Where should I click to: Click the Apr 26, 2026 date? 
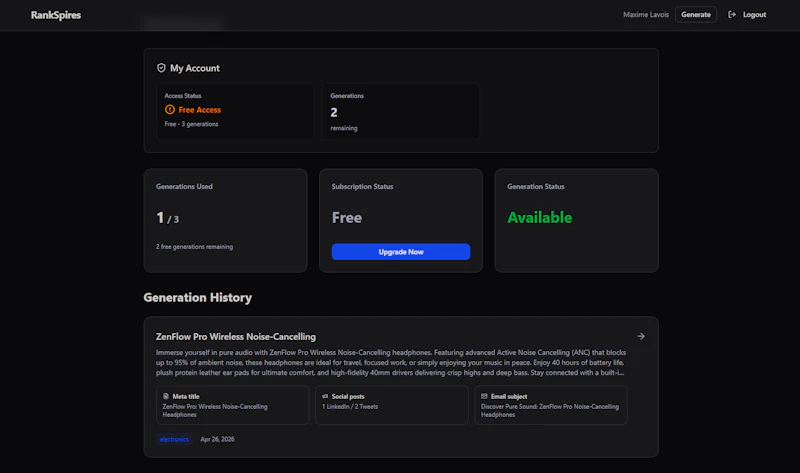tap(217, 439)
